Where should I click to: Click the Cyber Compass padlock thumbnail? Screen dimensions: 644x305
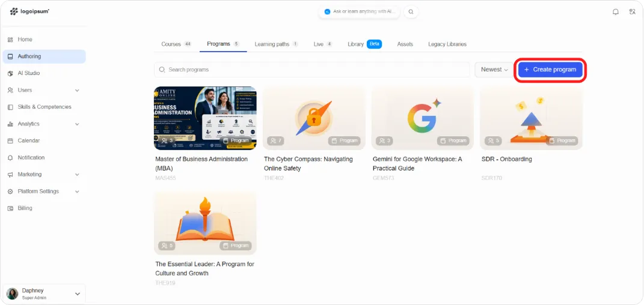(x=314, y=118)
